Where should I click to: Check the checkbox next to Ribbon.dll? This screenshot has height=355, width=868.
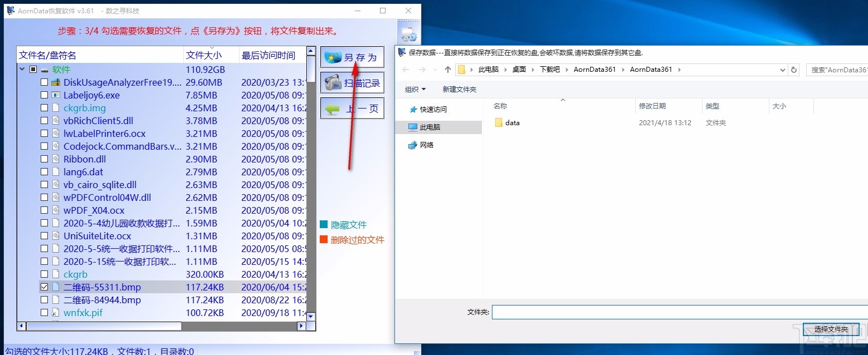(44, 159)
